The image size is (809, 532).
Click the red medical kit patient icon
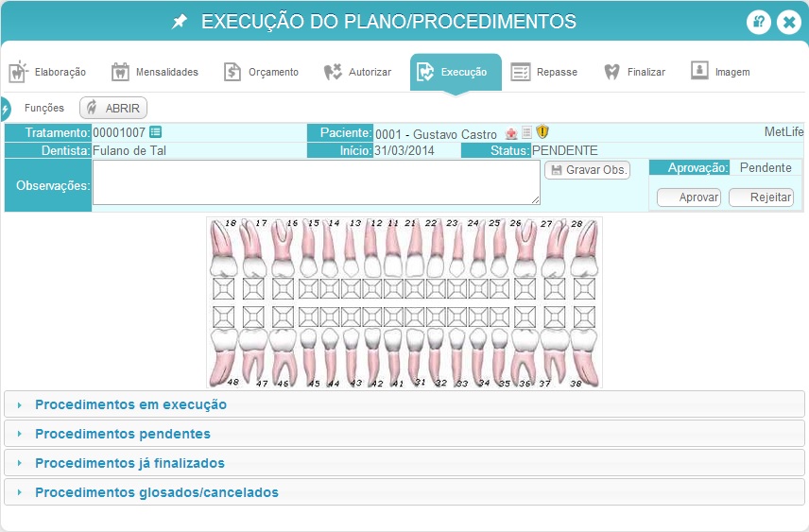tap(511, 133)
